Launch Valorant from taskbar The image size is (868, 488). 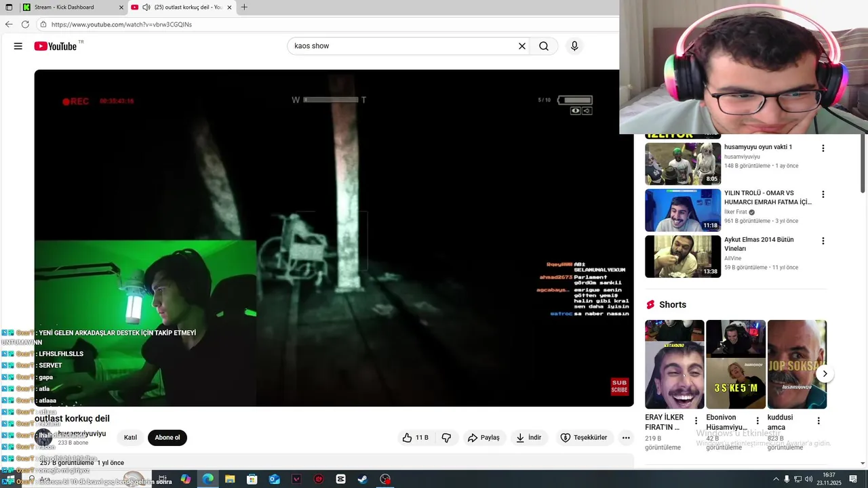coord(296,479)
